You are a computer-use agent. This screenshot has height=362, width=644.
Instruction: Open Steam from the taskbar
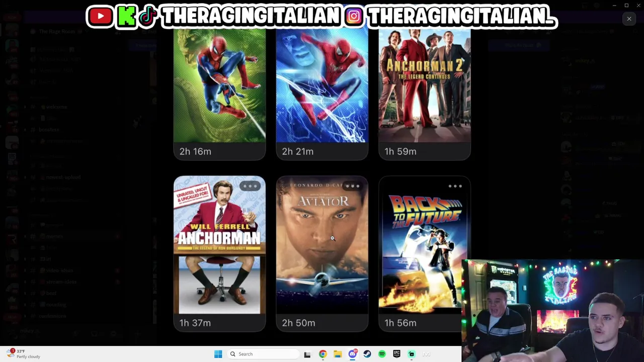pos(367,354)
